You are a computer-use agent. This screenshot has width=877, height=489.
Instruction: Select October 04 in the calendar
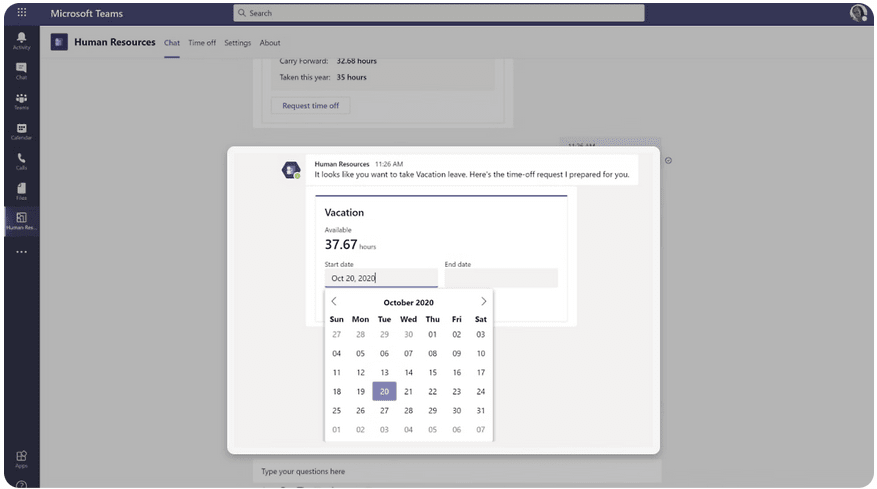336,354
